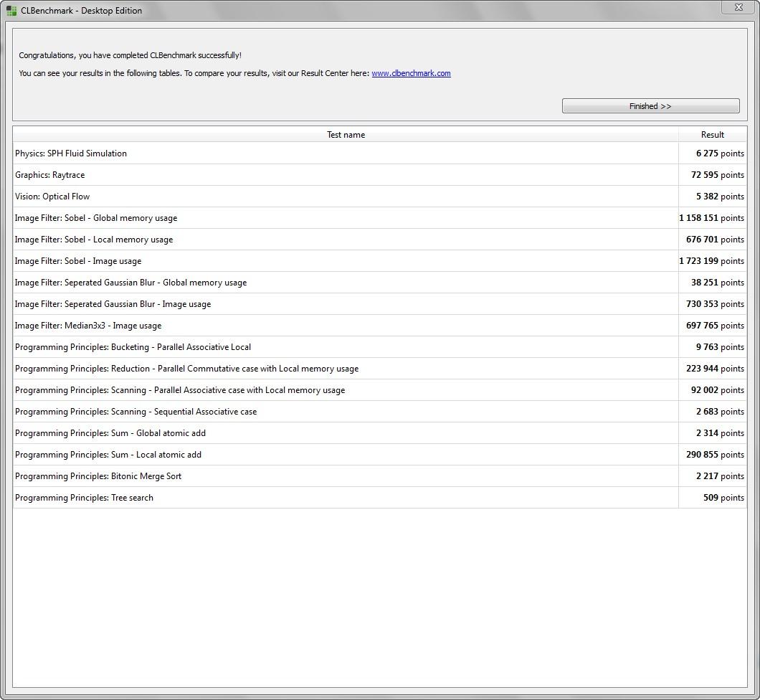Image resolution: width=760 pixels, height=700 pixels.
Task: Click the CLBenchmark app icon in title bar
Action: [11, 11]
